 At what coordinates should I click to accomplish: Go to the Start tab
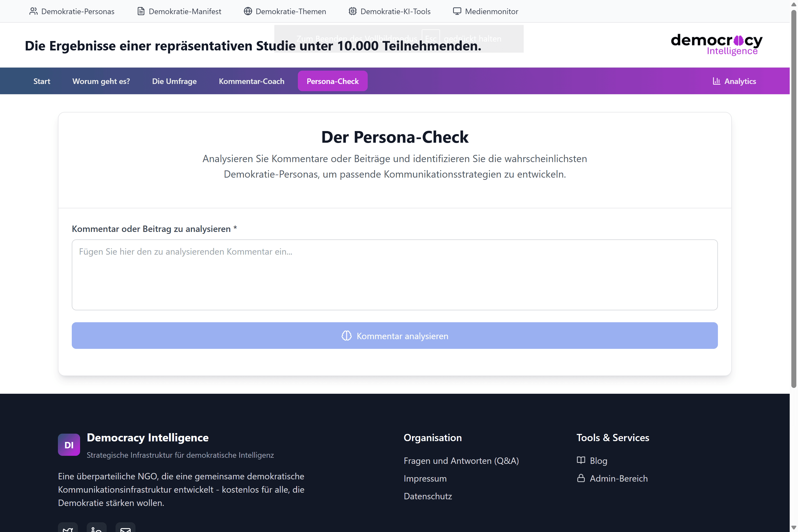(x=42, y=81)
